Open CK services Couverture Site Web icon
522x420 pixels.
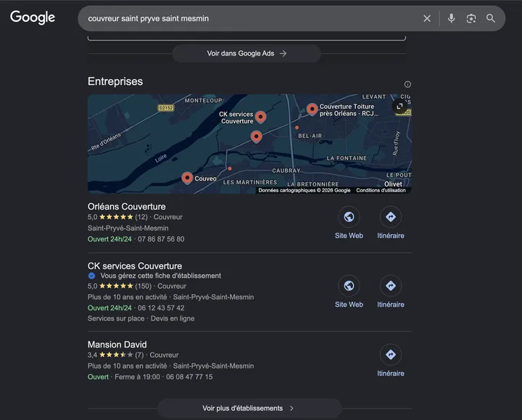coord(349,286)
